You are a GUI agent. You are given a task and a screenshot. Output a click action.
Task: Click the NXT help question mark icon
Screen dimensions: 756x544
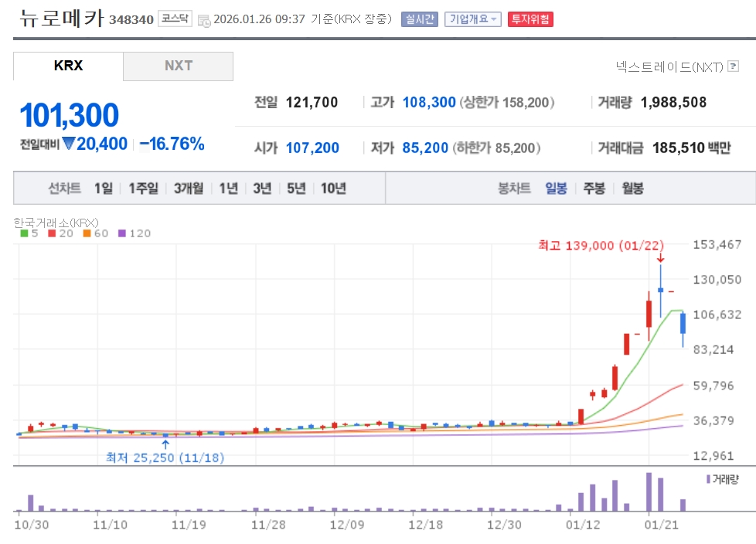pos(733,66)
